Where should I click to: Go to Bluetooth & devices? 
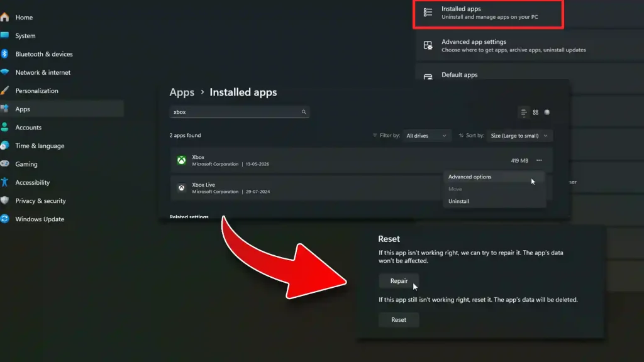click(x=44, y=54)
